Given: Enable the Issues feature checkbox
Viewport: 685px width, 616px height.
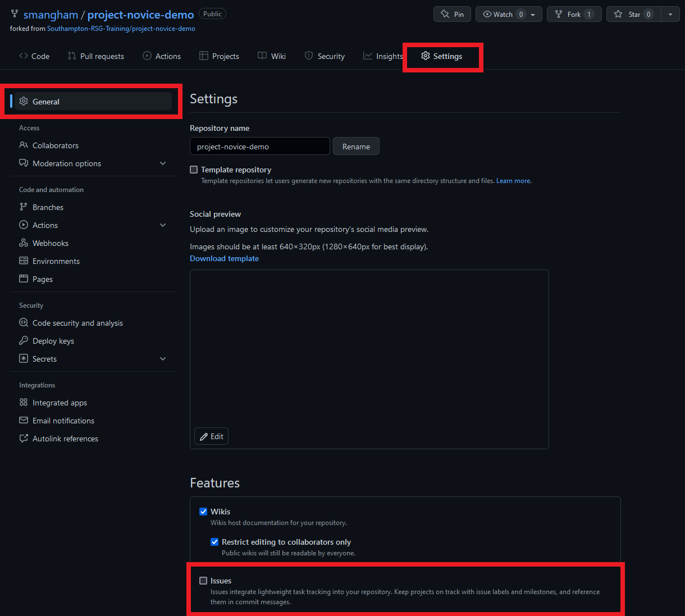Looking at the screenshot, I should [203, 581].
